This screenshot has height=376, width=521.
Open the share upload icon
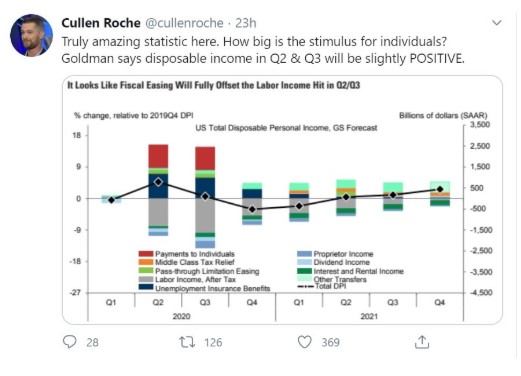pos(422,342)
